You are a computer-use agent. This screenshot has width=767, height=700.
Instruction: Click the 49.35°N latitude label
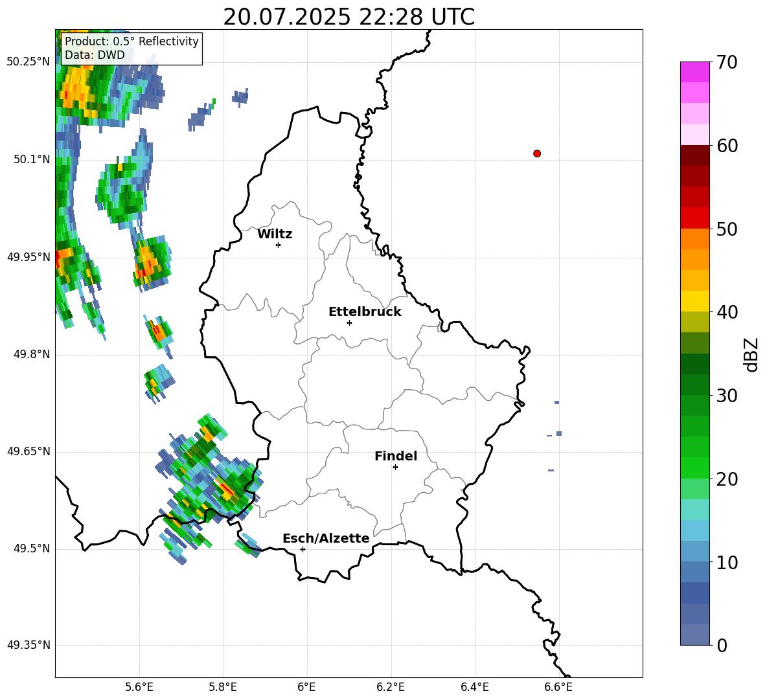click(29, 645)
